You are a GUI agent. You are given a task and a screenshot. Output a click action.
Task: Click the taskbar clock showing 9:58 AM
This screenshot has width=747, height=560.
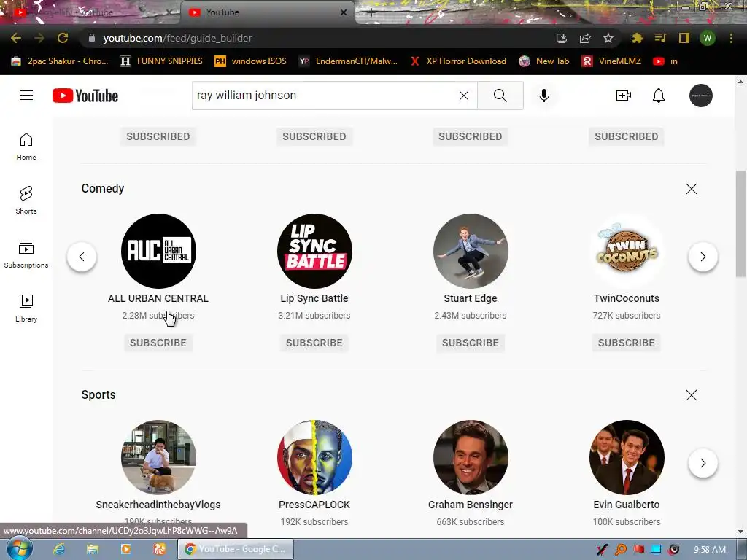tap(709, 550)
